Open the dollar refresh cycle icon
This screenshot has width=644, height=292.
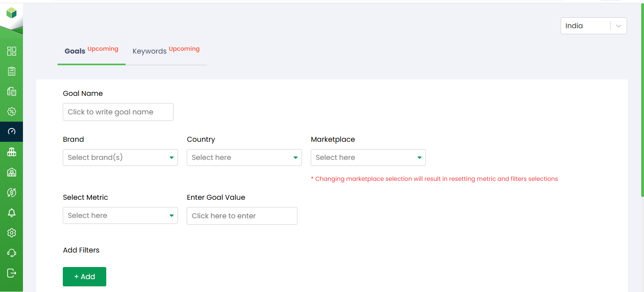coord(12,193)
